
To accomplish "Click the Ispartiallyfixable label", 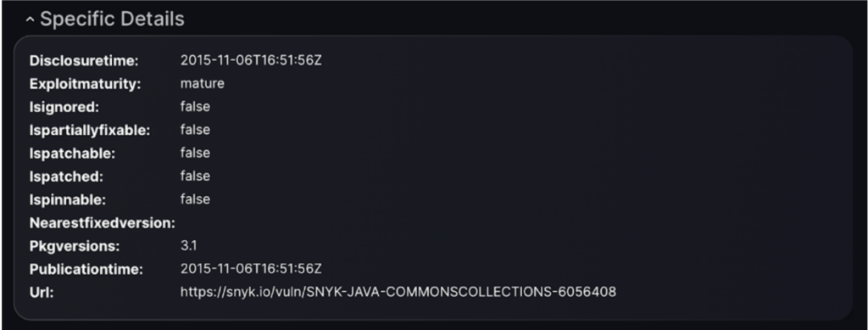I will 90,131.
